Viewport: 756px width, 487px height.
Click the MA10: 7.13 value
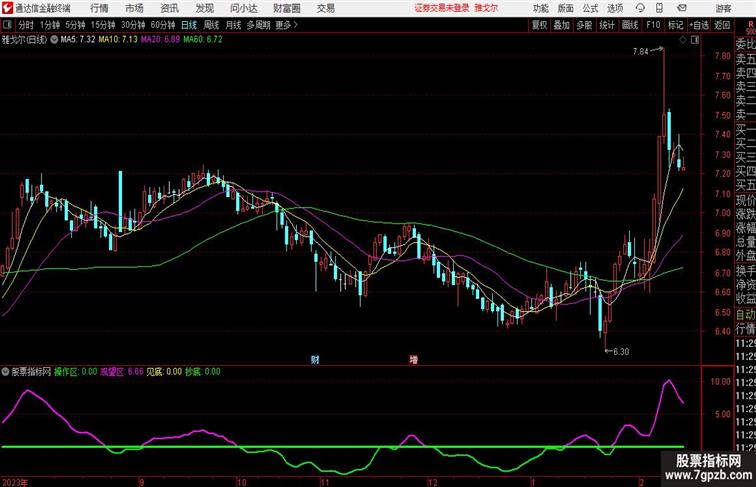pyautogui.click(x=118, y=40)
